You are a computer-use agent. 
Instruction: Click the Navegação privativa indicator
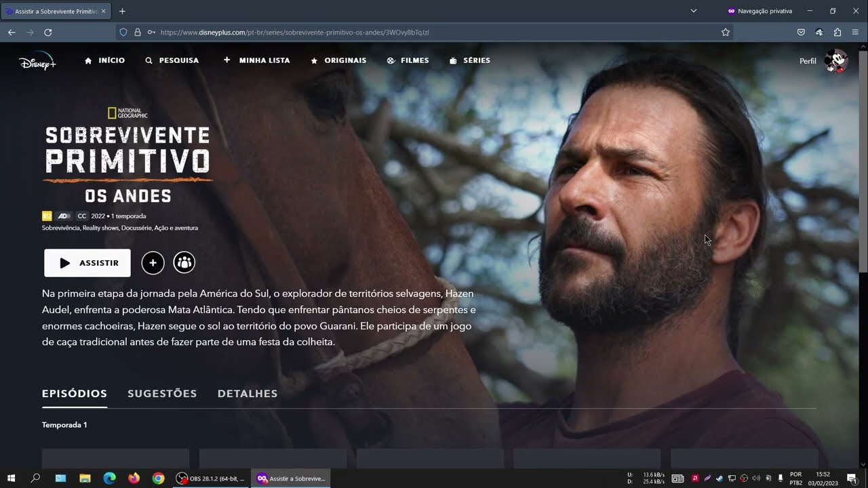[759, 12]
